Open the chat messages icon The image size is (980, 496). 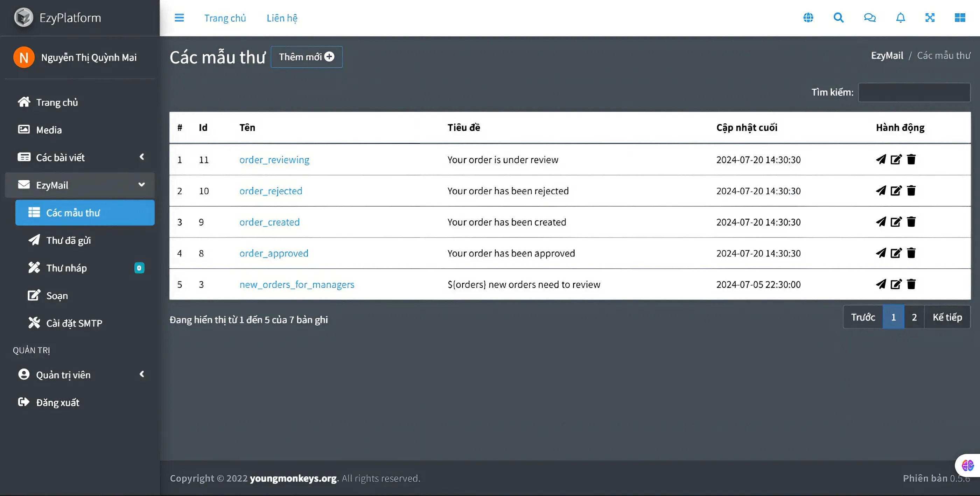point(870,18)
